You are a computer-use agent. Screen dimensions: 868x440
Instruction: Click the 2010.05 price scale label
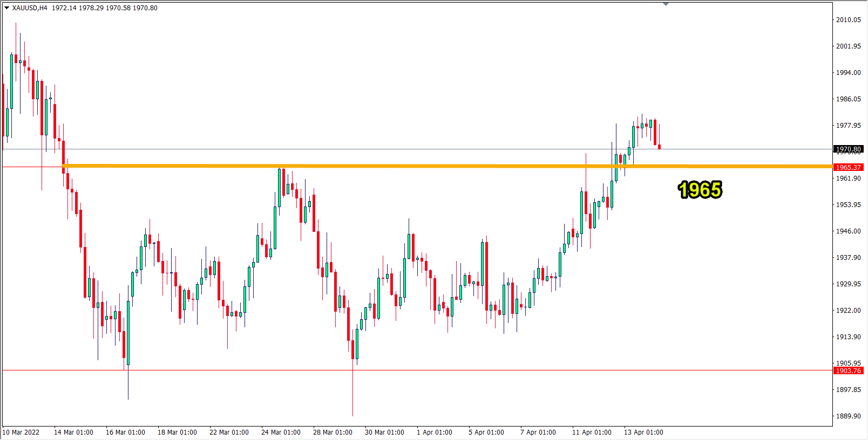(848, 20)
